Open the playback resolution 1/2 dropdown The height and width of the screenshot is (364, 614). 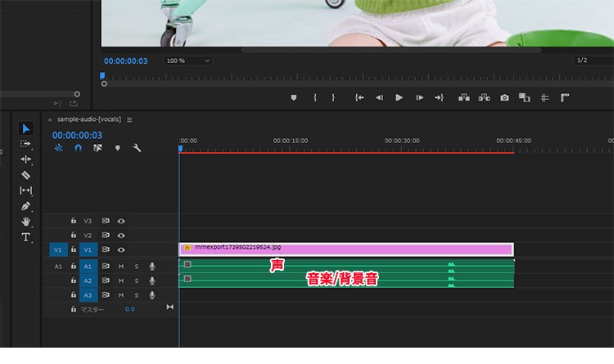tap(594, 61)
